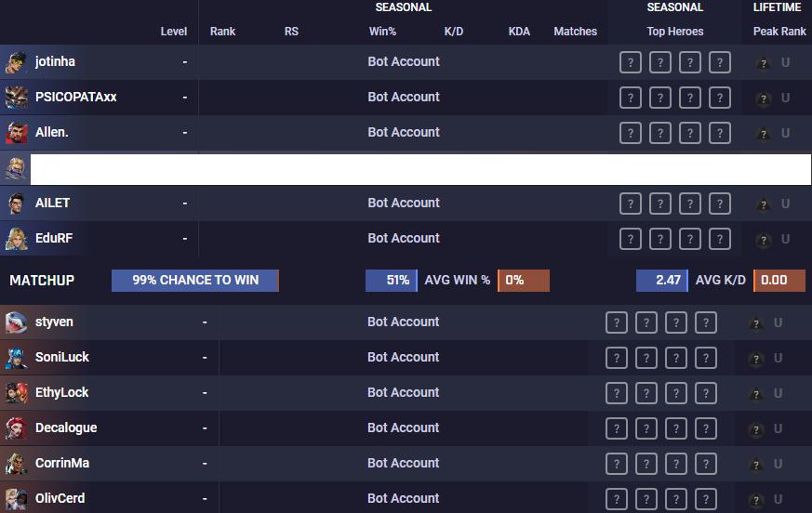Click SoniLuck's Captain America avatar
Viewport: 812px width, 513px height.
coord(16,357)
